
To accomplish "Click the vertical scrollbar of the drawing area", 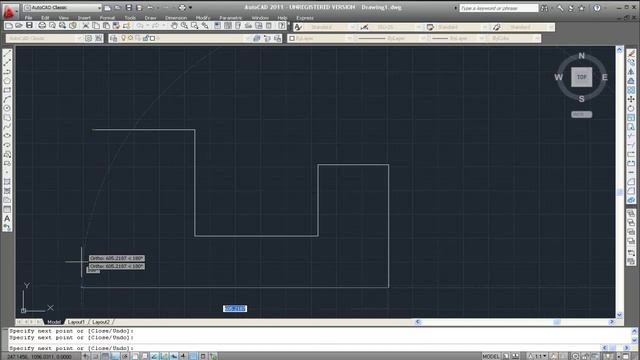I will 620,182.
